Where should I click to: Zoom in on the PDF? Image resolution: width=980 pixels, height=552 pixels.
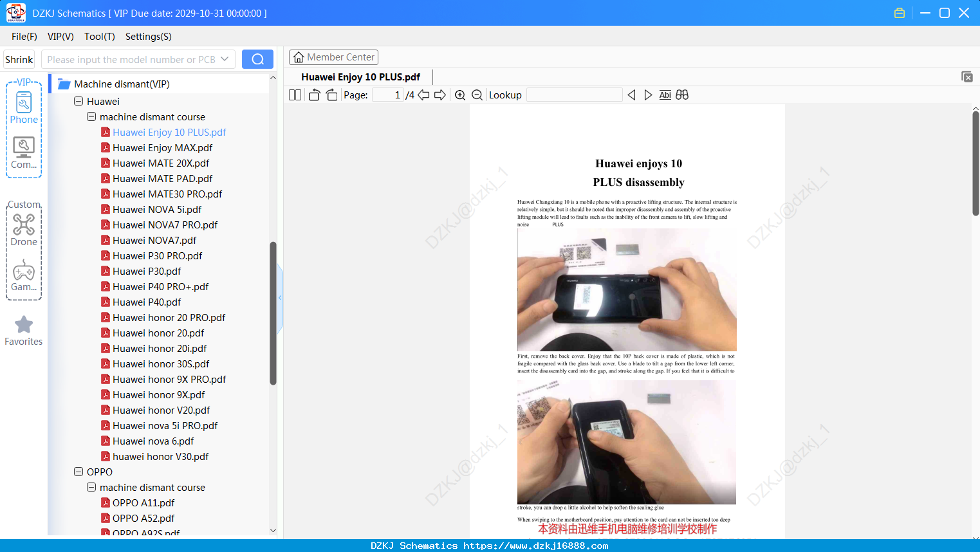click(x=460, y=95)
